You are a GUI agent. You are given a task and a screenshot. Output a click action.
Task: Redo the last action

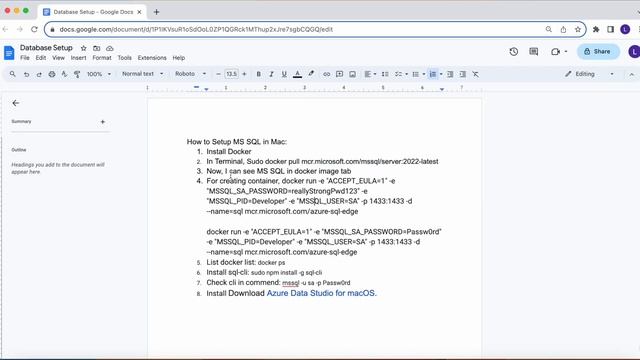pos(39,74)
